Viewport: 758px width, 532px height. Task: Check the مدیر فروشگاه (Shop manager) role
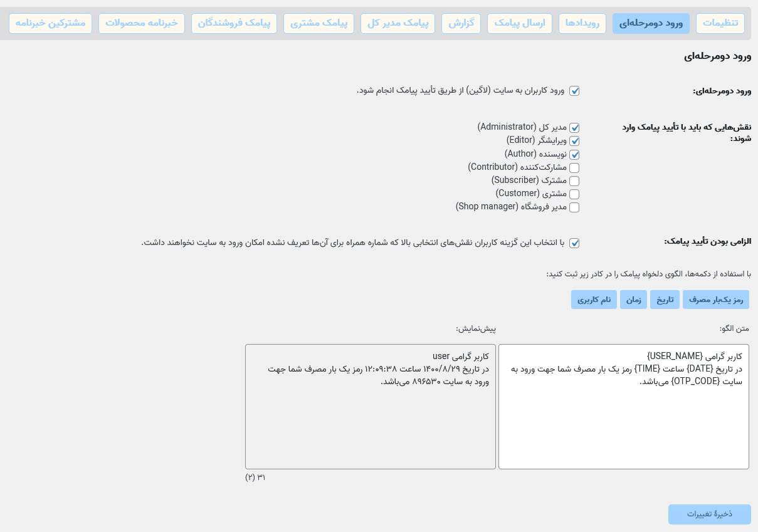(x=574, y=207)
